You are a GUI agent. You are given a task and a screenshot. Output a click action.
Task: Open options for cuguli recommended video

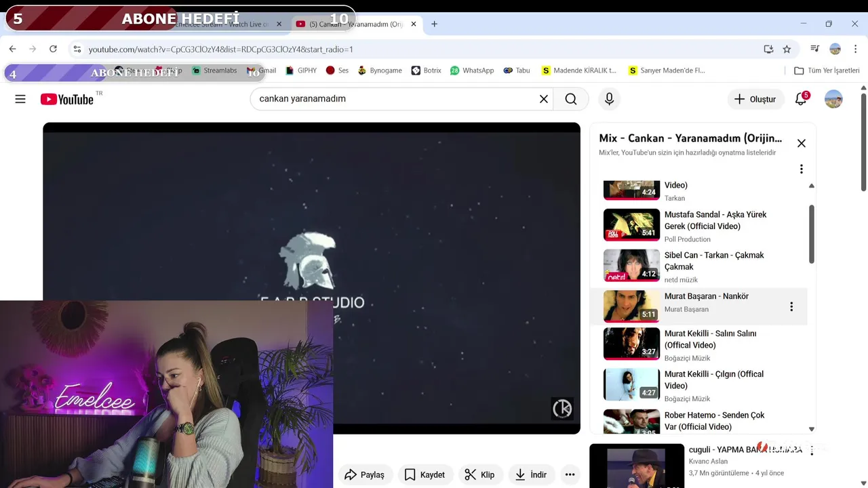(811, 451)
